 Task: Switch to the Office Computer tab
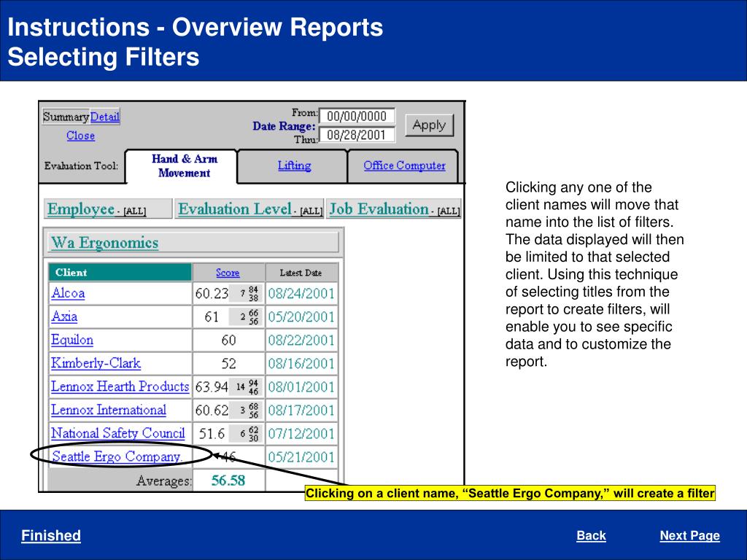(x=404, y=166)
